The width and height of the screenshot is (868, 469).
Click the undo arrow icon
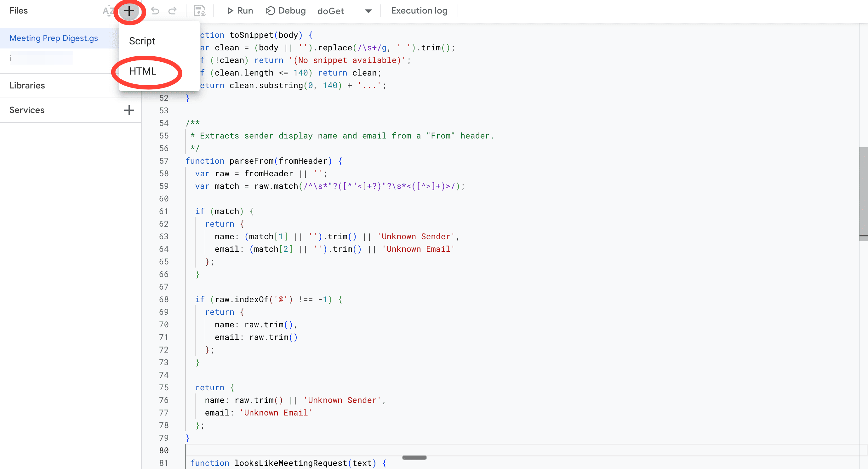click(x=155, y=11)
